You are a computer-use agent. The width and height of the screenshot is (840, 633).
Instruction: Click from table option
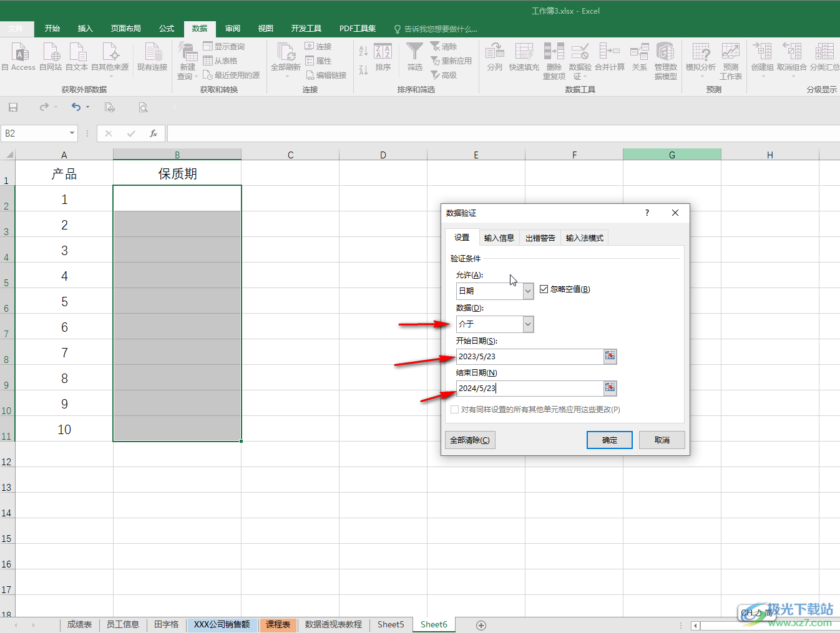pos(220,60)
